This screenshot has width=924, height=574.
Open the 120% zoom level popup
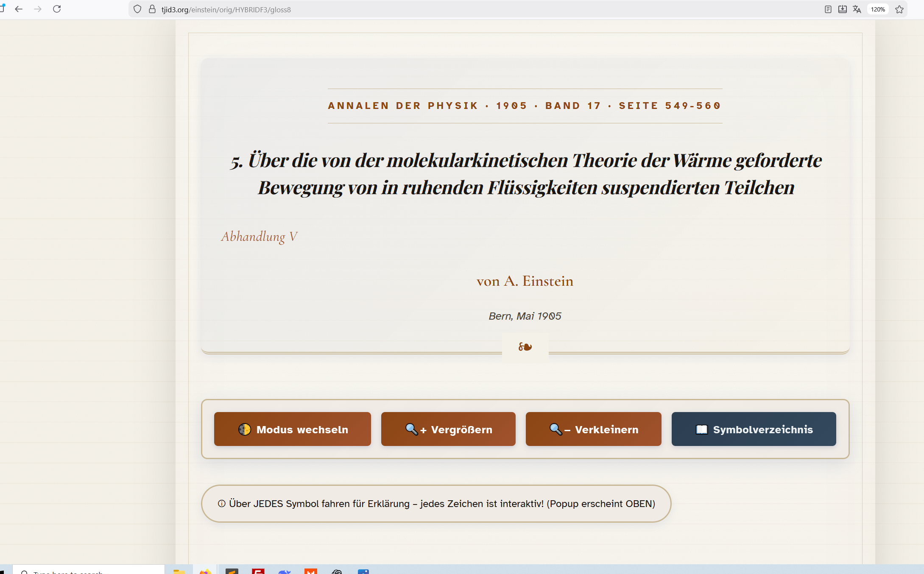(x=877, y=9)
